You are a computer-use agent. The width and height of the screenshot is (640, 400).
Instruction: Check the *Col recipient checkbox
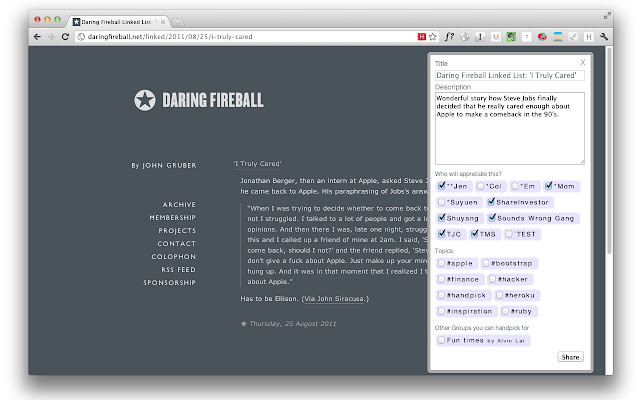(x=480, y=186)
